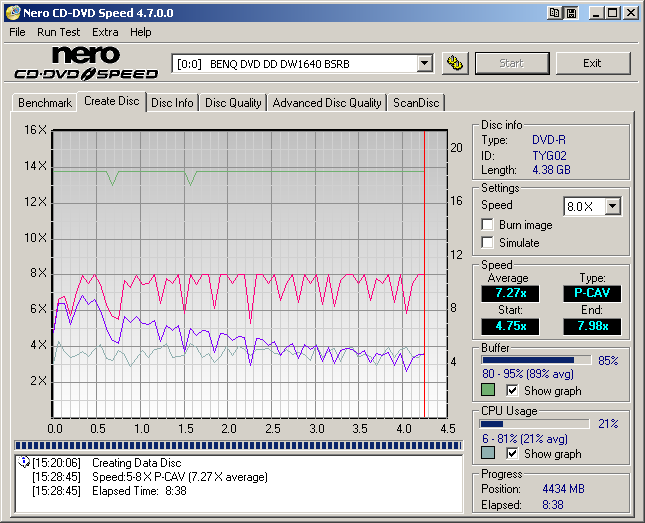Click the red position marker in graph
Image resolution: width=645 pixels, height=523 pixels.
[425, 274]
